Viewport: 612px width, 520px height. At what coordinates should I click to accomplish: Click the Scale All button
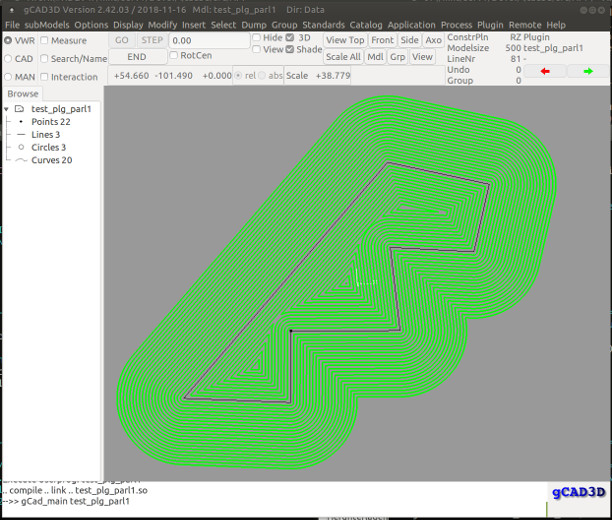(x=343, y=57)
